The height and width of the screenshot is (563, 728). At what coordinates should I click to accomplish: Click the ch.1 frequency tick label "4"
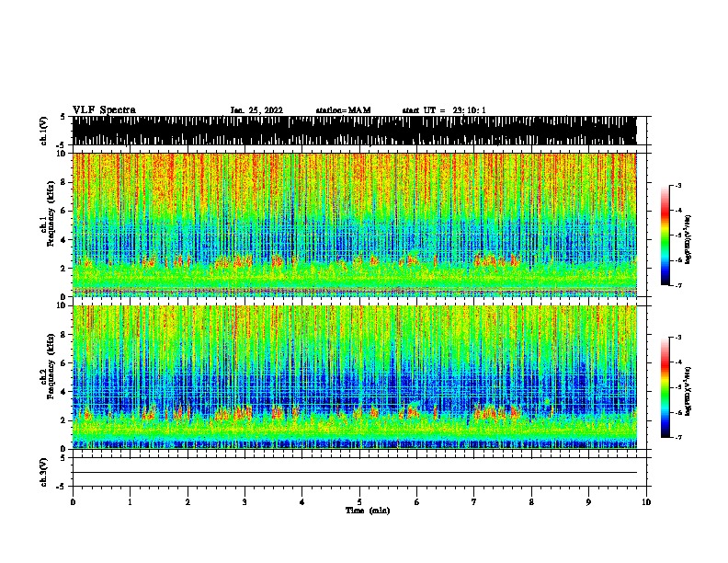tap(64, 240)
